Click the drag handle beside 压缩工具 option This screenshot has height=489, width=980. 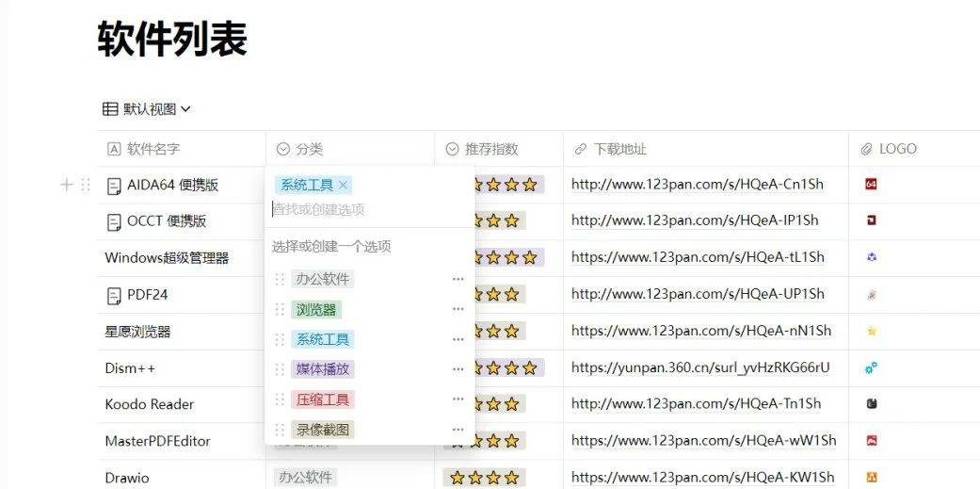280,399
